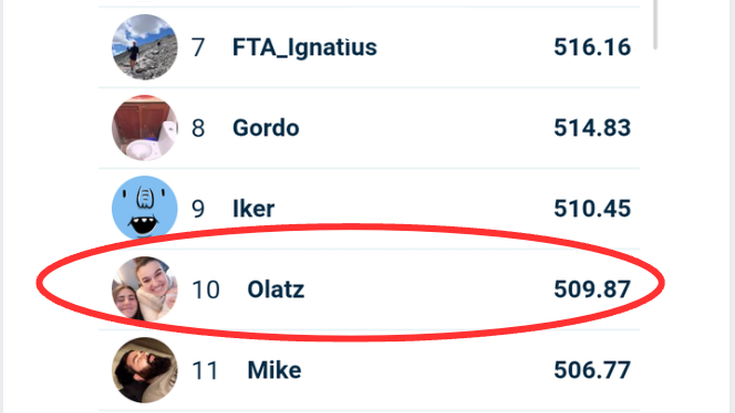Select the FTA_Ignatius player name
The image size is (735, 413).
pyautogui.click(x=304, y=47)
